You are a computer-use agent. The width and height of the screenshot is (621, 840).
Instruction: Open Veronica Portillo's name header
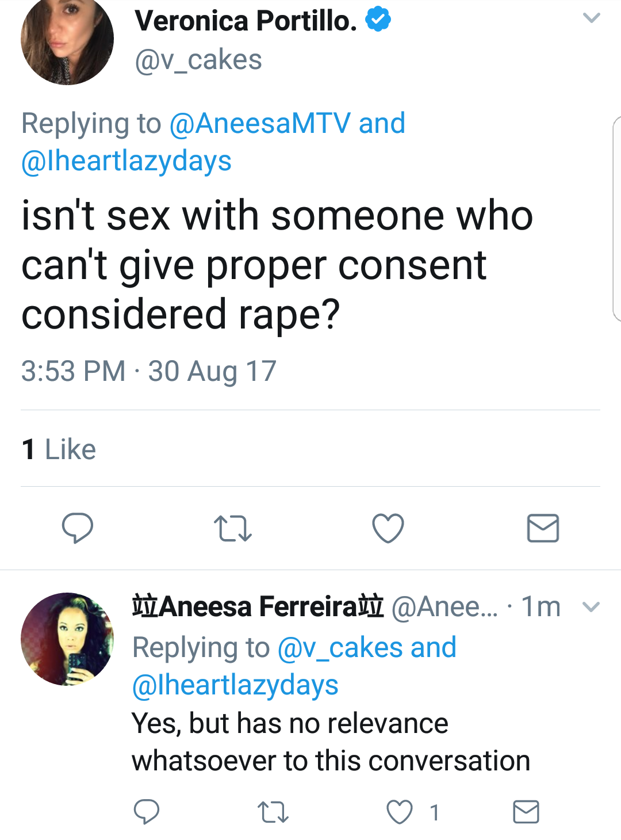(246, 21)
